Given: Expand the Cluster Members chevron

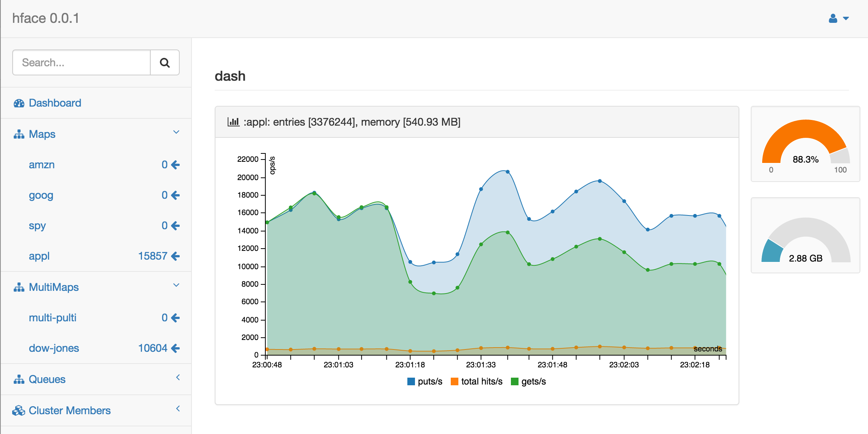Looking at the screenshot, I should click(x=178, y=408).
